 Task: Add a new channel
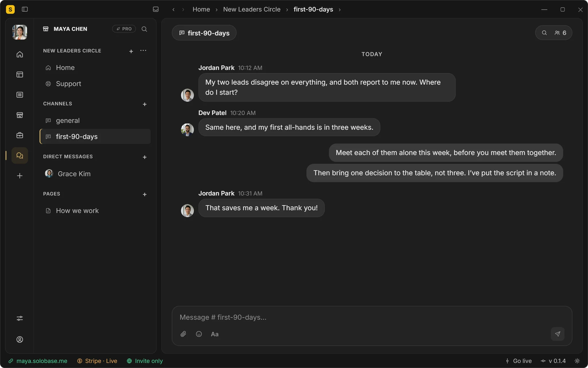[x=145, y=104]
